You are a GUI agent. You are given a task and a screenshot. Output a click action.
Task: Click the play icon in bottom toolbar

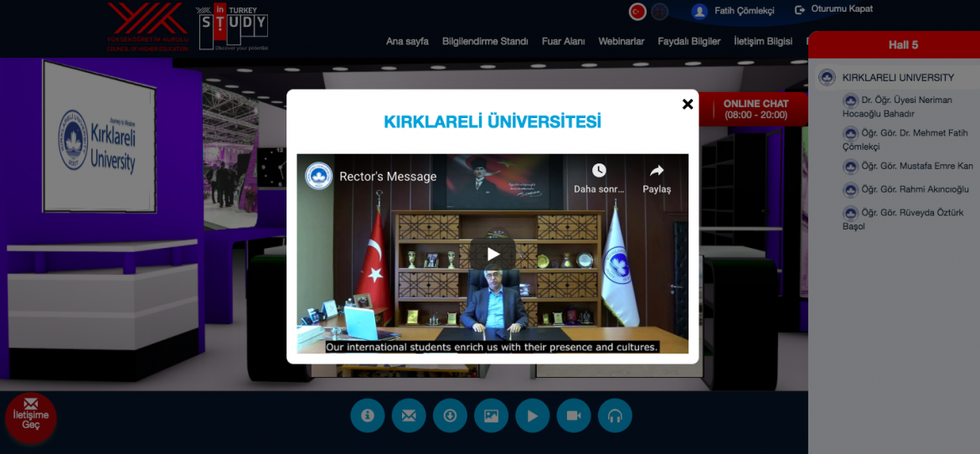(x=533, y=415)
